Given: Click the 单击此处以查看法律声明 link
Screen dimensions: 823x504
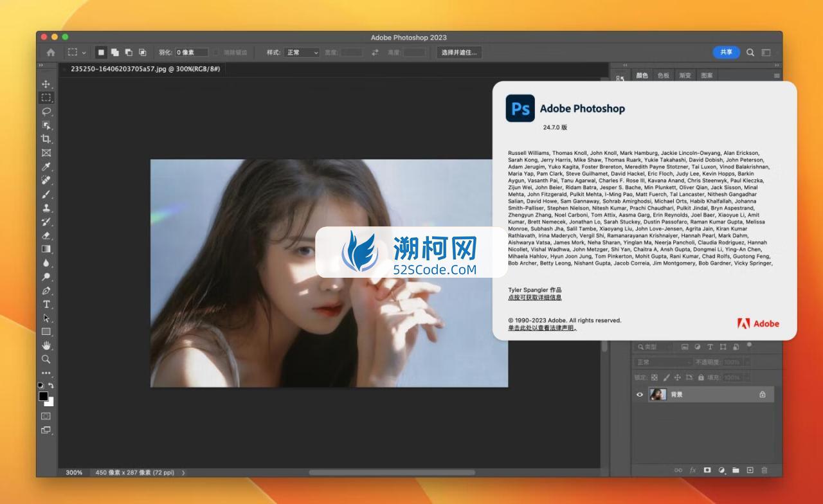Looking at the screenshot, I should 542,328.
